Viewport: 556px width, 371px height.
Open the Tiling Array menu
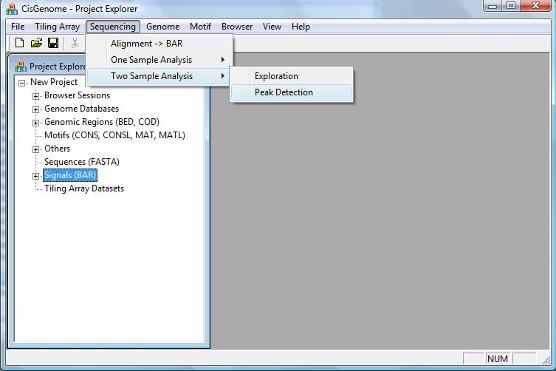tap(57, 27)
